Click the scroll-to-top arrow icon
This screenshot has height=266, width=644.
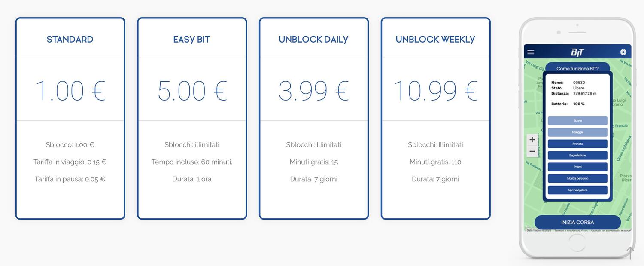click(x=630, y=253)
